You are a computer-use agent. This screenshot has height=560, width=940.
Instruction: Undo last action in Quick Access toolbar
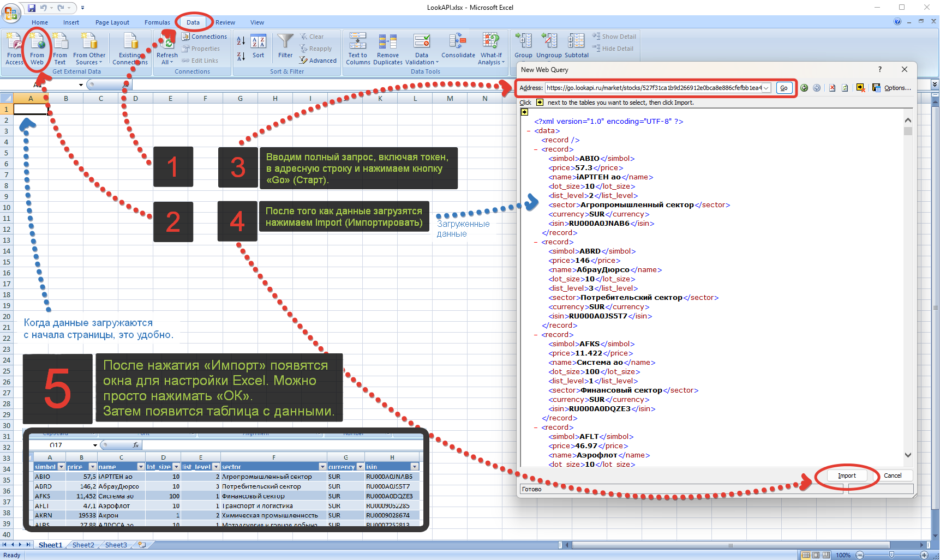(x=44, y=8)
